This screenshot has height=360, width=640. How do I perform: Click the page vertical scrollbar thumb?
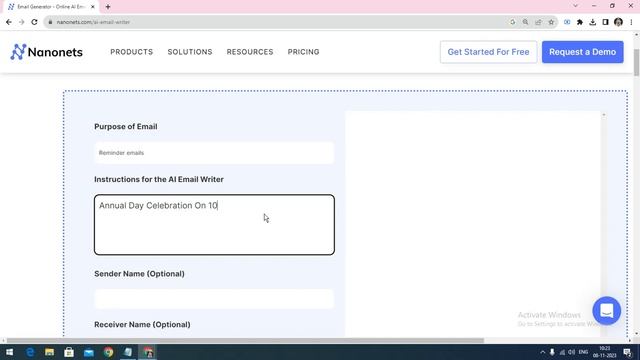click(x=636, y=61)
